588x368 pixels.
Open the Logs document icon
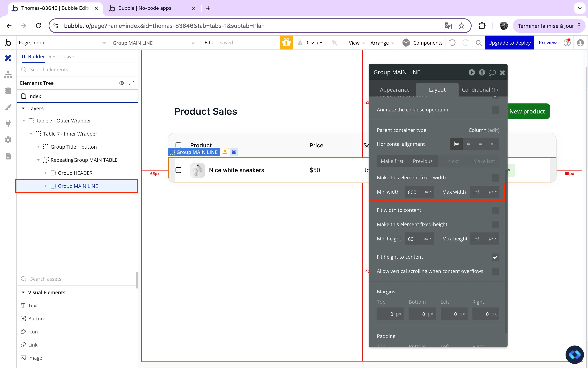click(8, 156)
